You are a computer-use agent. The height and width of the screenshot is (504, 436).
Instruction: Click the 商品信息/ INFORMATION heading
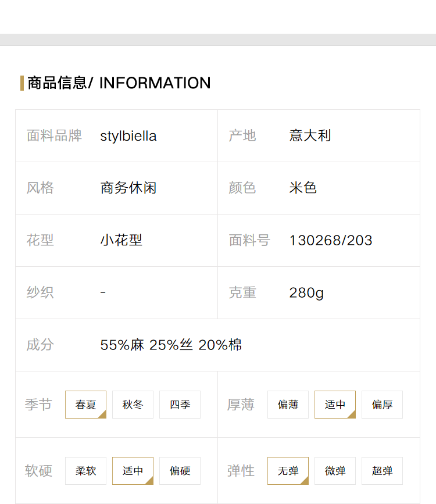tap(119, 83)
